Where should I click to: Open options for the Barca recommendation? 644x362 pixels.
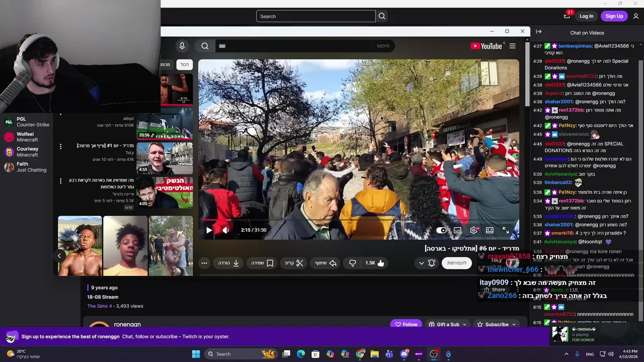pos(60,181)
